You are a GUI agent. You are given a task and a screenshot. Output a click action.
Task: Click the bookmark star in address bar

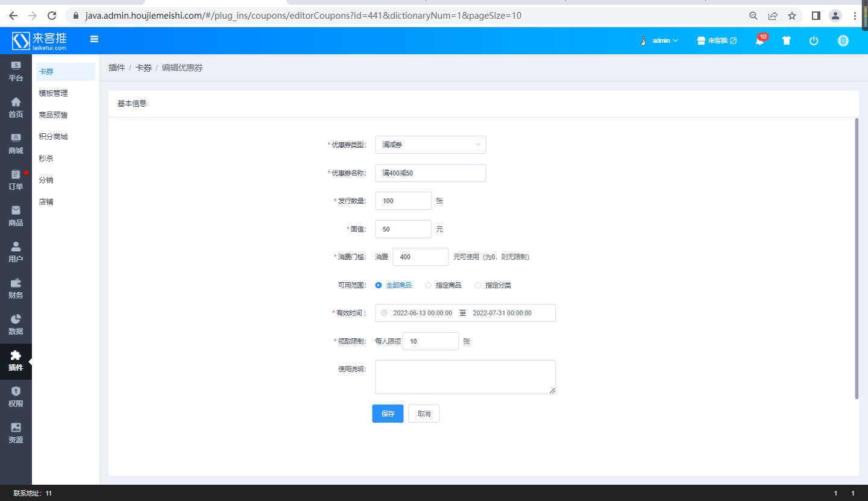(x=792, y=16)
